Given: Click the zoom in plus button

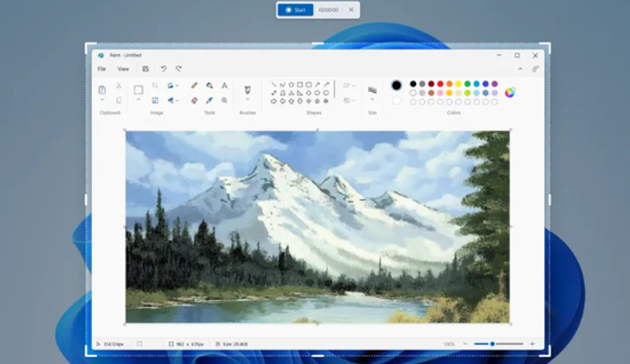Looking at the screenshot, I should [532, 344].
